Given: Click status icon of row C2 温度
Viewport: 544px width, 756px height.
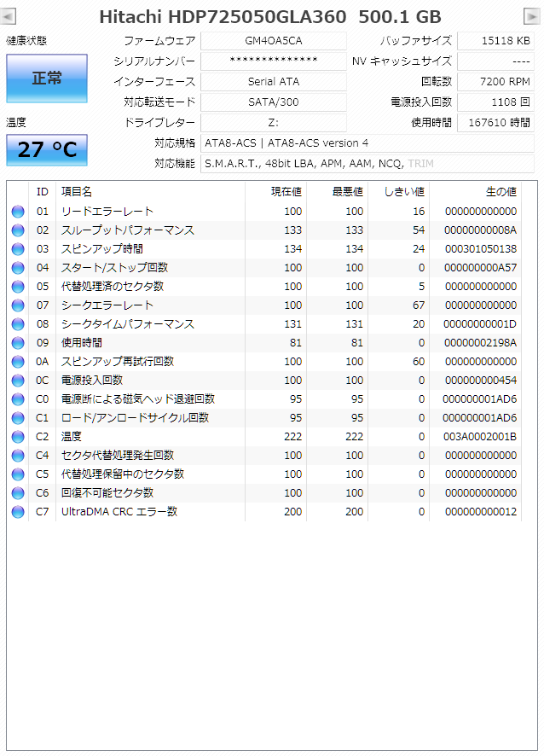Looking at the screenshot, I should coord(18,438).
